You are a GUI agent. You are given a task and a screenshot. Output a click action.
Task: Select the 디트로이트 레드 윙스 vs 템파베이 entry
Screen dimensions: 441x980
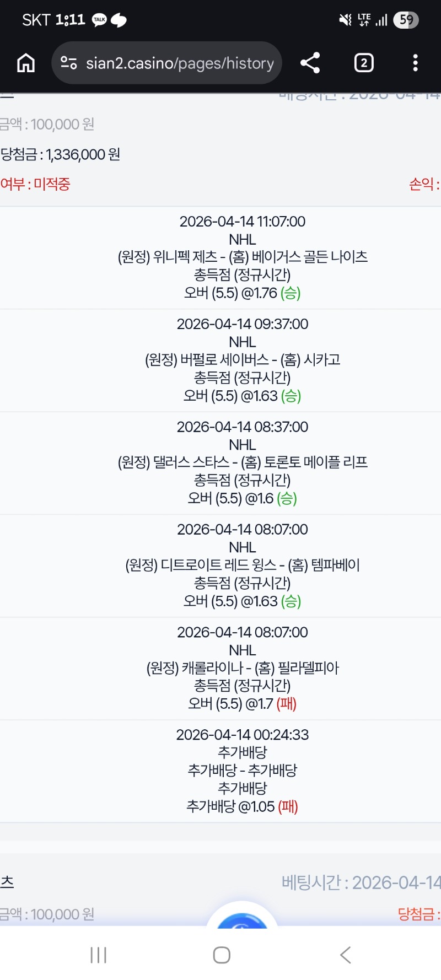[x=243, y=566]
